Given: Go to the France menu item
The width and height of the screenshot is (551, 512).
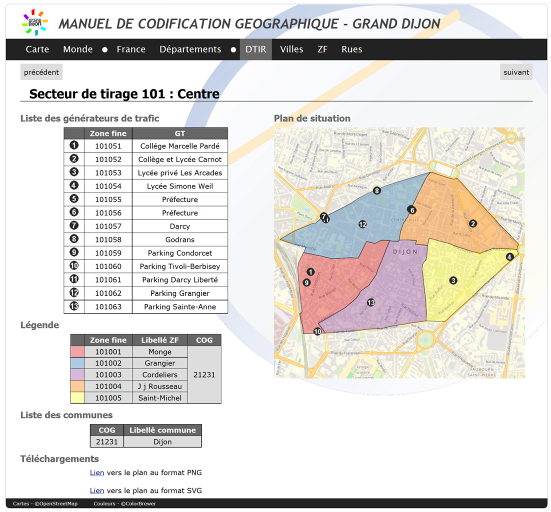Looking at the screenshot, I should point(131,49).
